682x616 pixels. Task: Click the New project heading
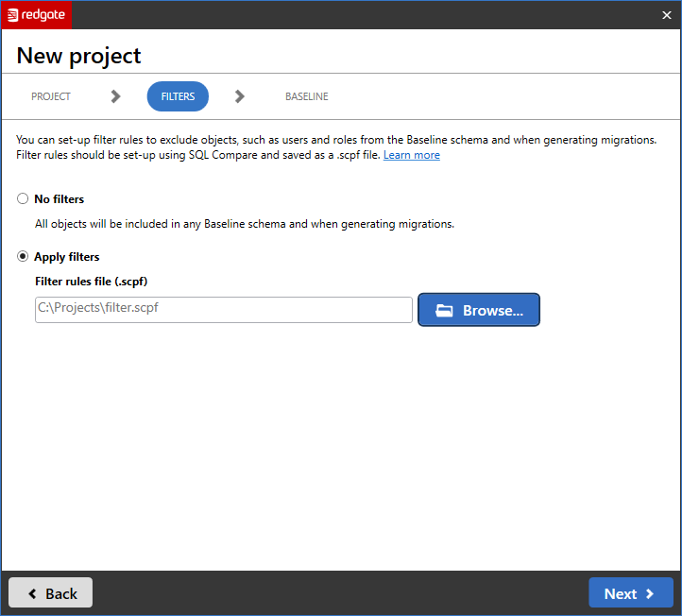pyautogui.click(x=79, y=56)
